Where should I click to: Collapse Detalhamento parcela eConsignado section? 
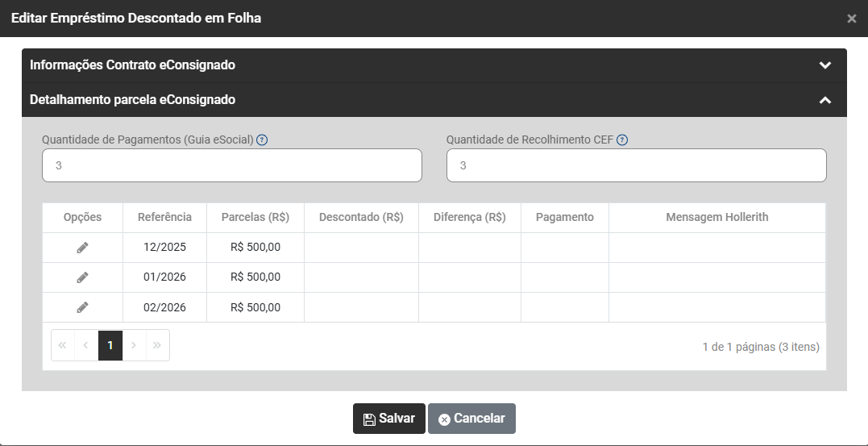click(824, 101)
